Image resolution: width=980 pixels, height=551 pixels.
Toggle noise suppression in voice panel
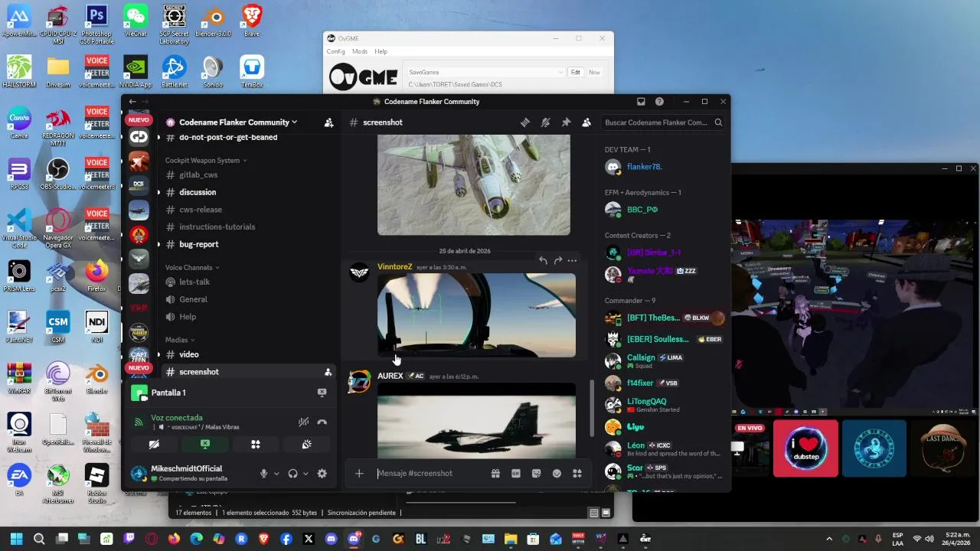304,422
